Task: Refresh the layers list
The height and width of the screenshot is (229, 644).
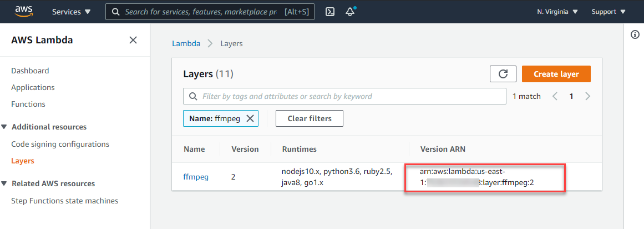Action: pos(503,74)
